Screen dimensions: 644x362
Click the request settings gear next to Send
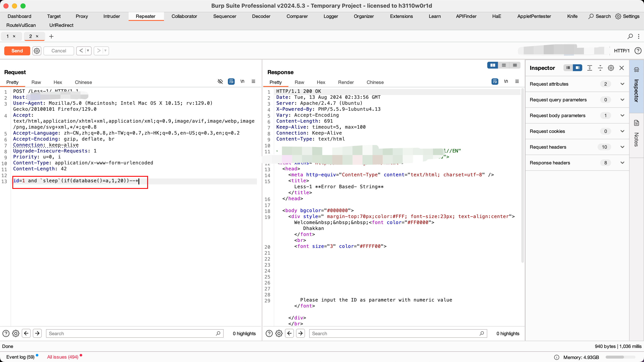tap(37, 51)
